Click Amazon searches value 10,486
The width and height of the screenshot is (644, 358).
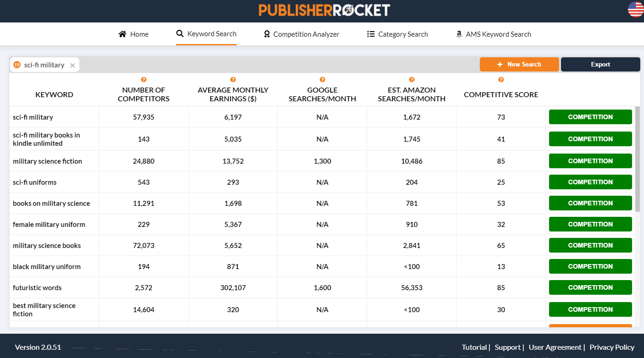pos(412,161)
